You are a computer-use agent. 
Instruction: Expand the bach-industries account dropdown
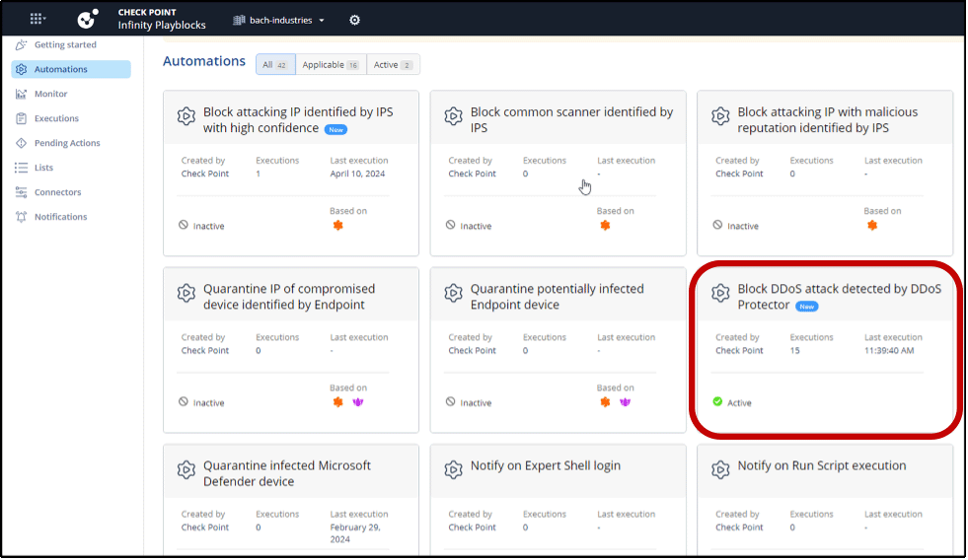tap(279, 20)
